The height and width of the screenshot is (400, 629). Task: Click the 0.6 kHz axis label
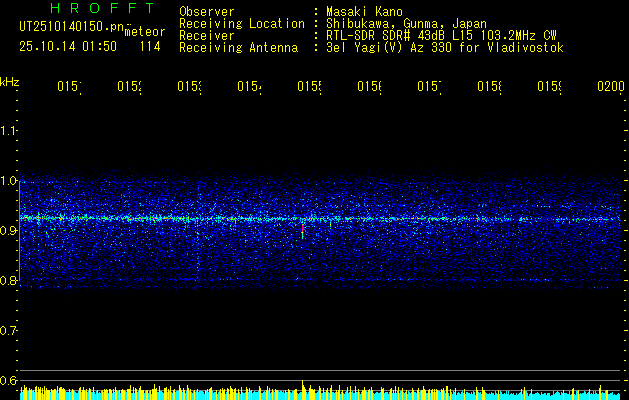coord(8,380)
